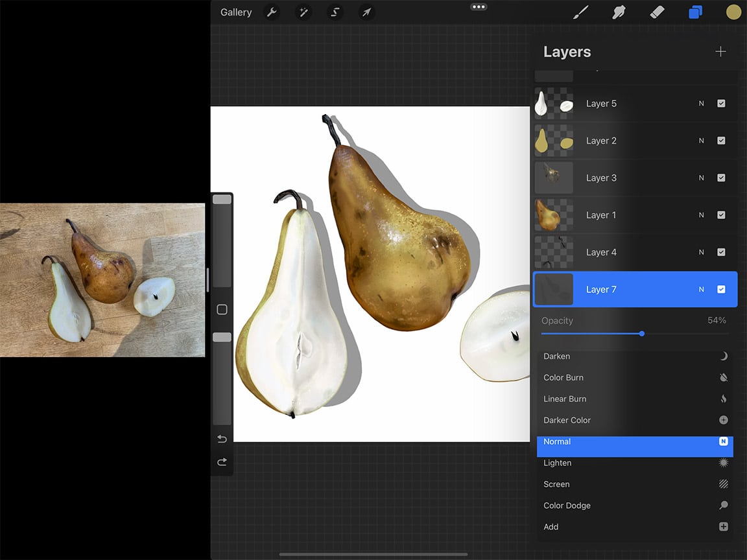Open the Adjustments magic wand menu
Screen dimensions: 747x560
click(303, 12)
